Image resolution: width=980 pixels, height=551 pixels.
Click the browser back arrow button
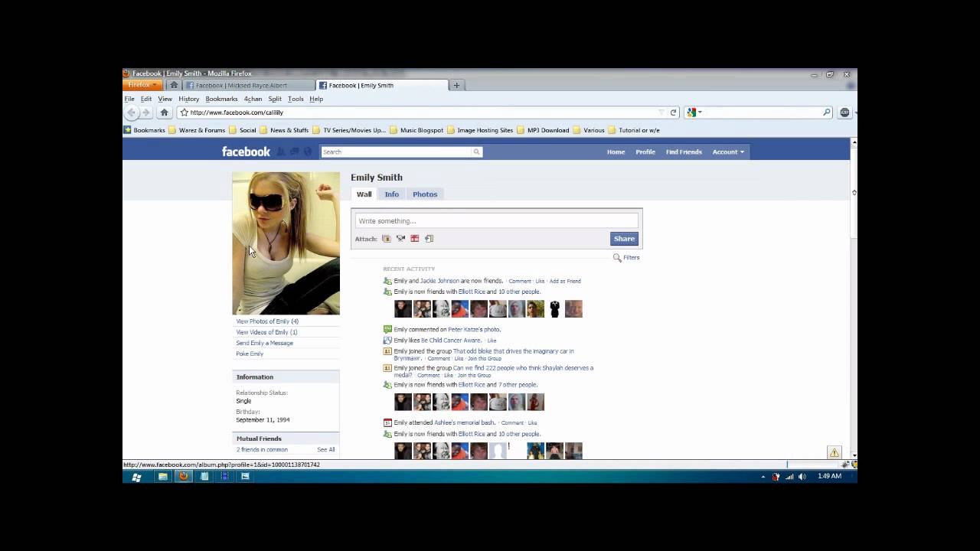(132, 112)
